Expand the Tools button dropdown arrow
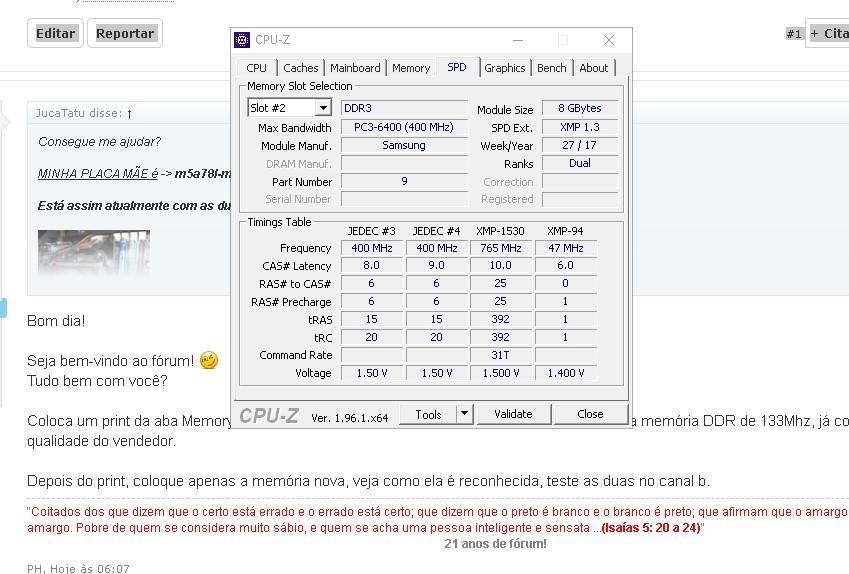Screen dimensions: 849x574 pos(465,414)
